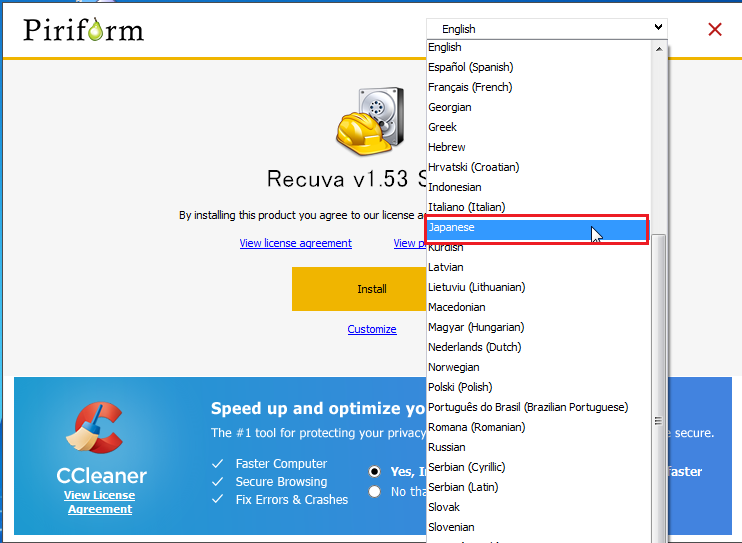Image resolution: width=742 pixels, height=543 pixels.
Task: Select Magyar (Hungarian) option
Action: tap(539, 327)
